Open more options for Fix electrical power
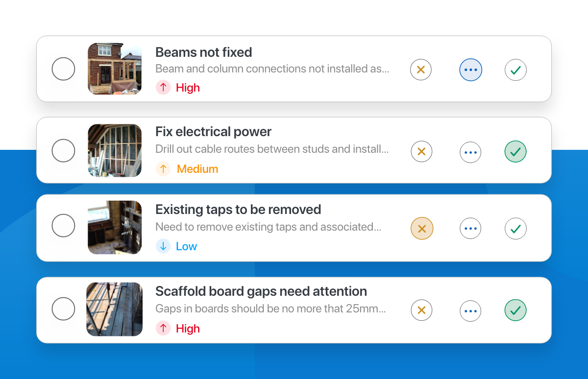Screen dimensions: 588x379 point(470,152)
